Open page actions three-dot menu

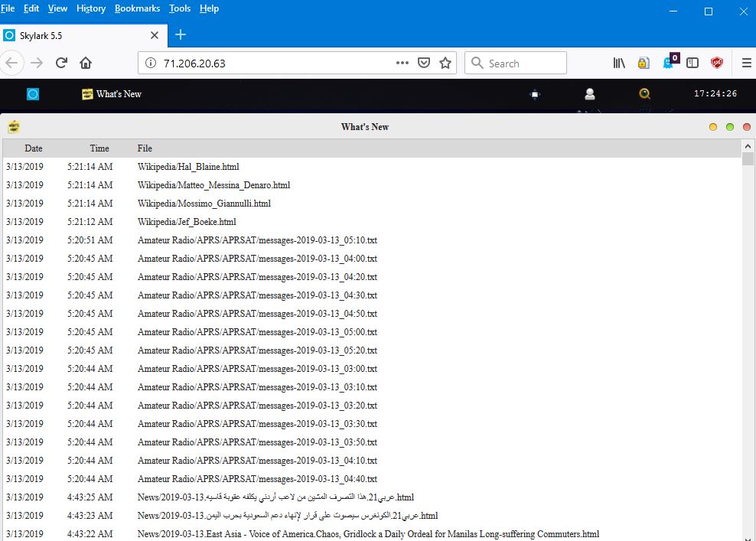point(402,63)
